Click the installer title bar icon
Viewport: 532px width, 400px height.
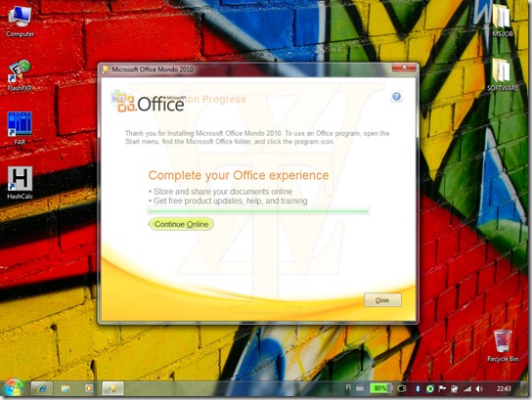106,69
